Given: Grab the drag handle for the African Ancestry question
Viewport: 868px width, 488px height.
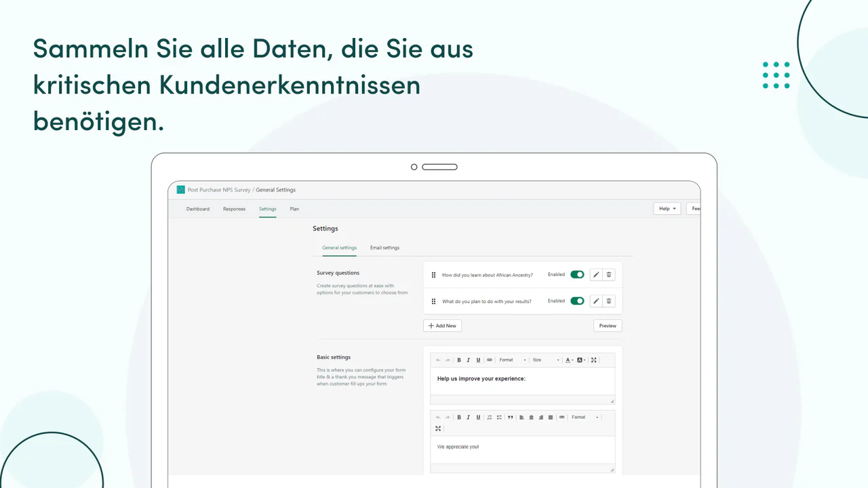Looking at the screenshot, I should click(x=433, y=274).
